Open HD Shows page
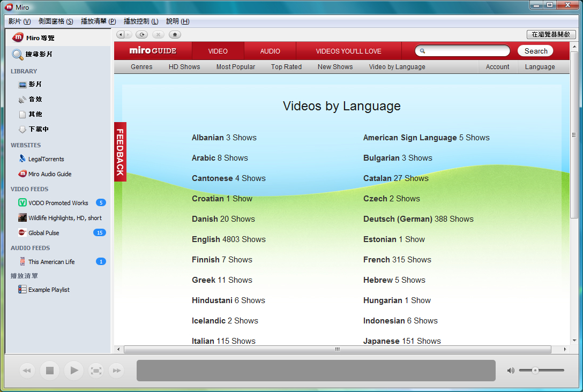The height and width of the screenshot is (392, 583). point(184,67)
